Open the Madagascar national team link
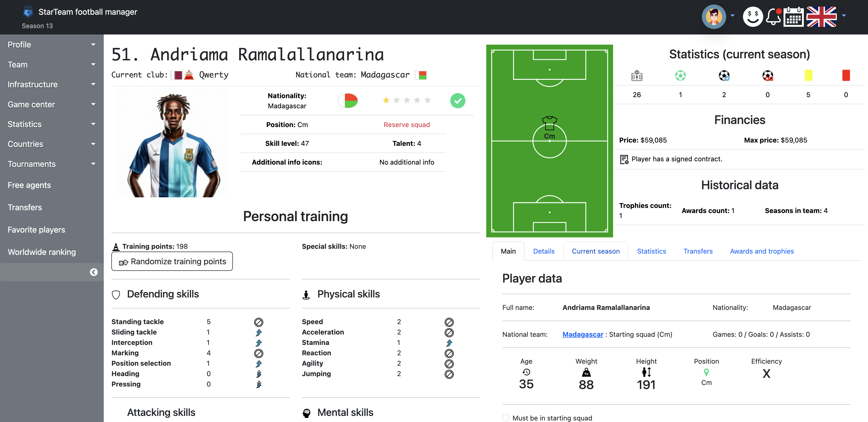 (583, 335)
